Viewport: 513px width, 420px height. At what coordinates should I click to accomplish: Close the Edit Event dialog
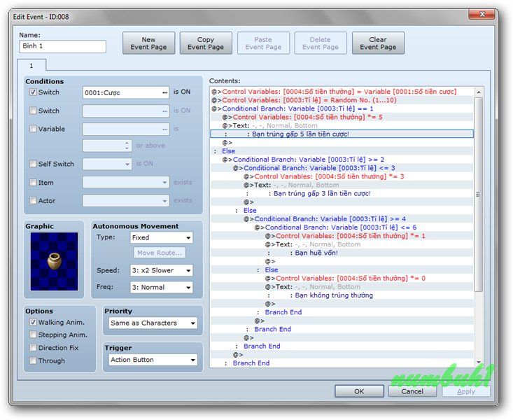[482, 14]
